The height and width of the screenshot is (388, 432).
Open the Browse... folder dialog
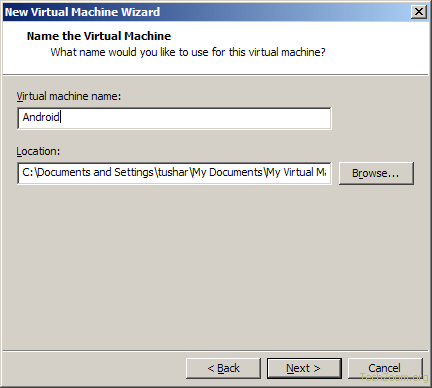(376, 173)
